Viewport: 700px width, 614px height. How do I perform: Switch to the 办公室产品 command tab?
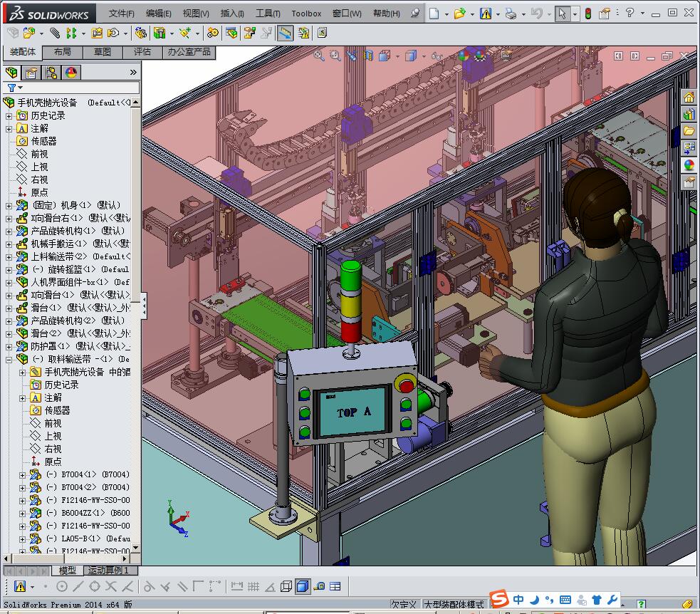click(189, 52)
